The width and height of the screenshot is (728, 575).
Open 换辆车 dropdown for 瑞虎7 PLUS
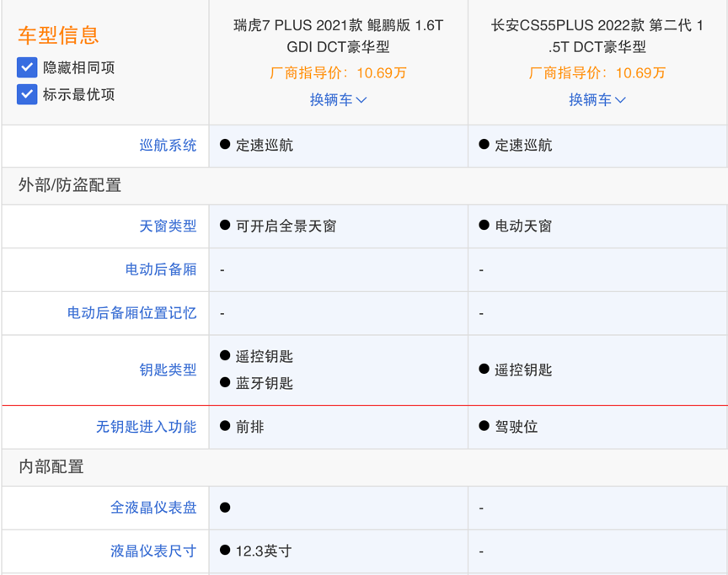pyautogui.click(x=338, y=99)
